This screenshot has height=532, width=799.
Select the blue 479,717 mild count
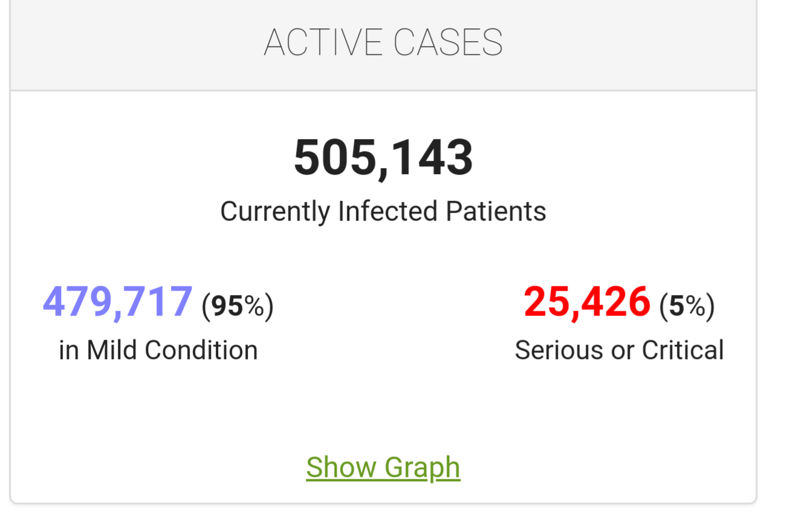pyautogui.click(x=118, y=302)
